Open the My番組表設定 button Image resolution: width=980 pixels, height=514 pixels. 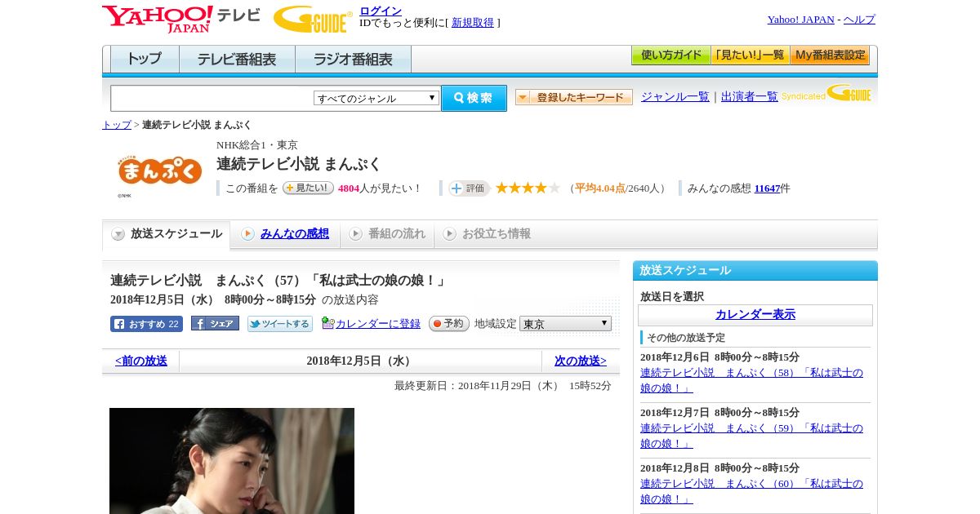click(830, 55)
